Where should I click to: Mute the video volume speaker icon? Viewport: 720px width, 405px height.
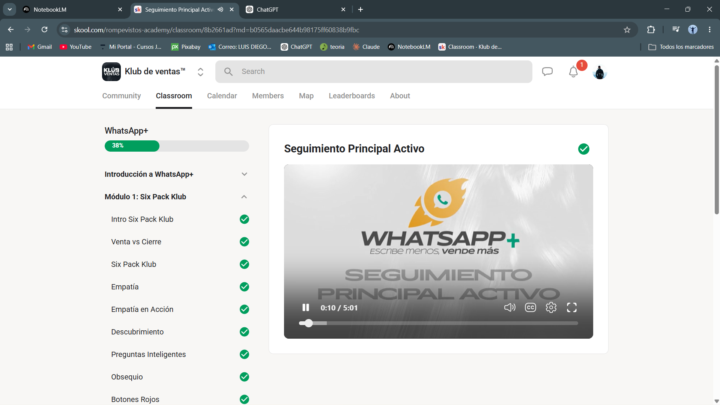pyautogui.click(x=509, y=308)
